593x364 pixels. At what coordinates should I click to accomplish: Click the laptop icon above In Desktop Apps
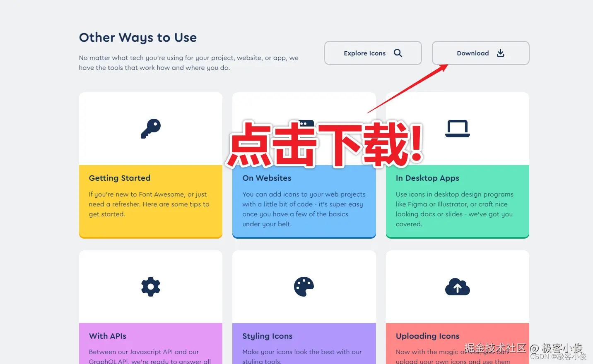458,129
